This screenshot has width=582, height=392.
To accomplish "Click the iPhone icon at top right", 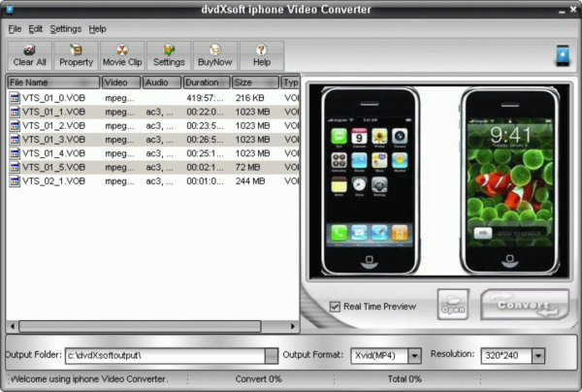I will [562, 55].
